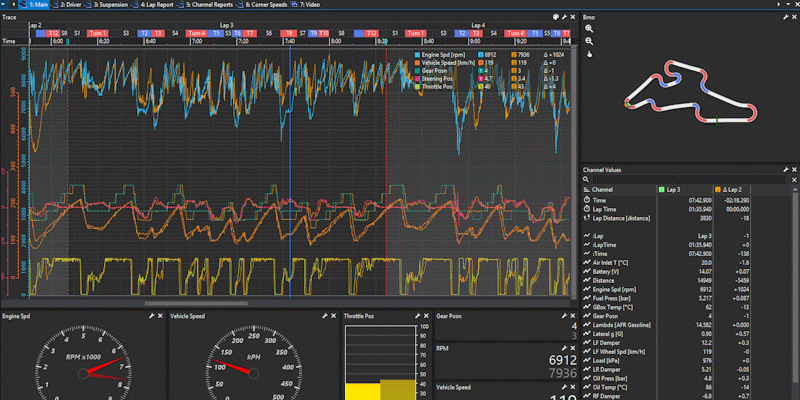Select the pan hand tool in map
800x400 pixels.
[x=589, y=54]
